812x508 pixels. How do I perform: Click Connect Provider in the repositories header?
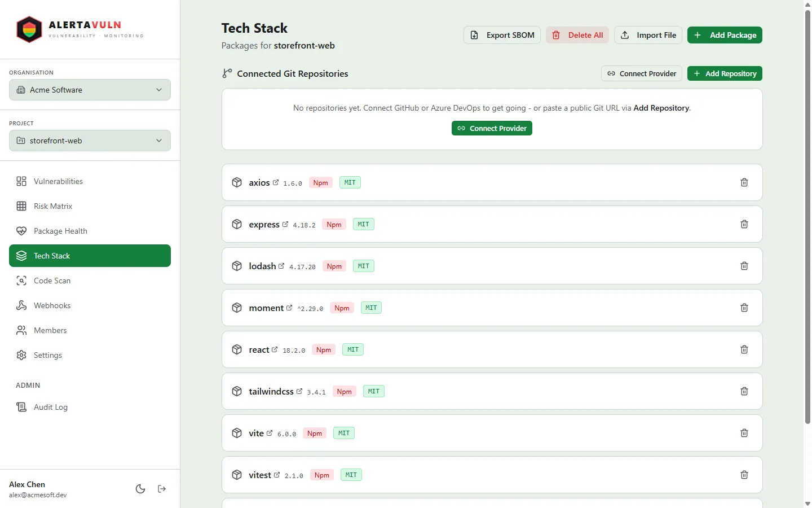pyautogui.click(x=642, y=73)
